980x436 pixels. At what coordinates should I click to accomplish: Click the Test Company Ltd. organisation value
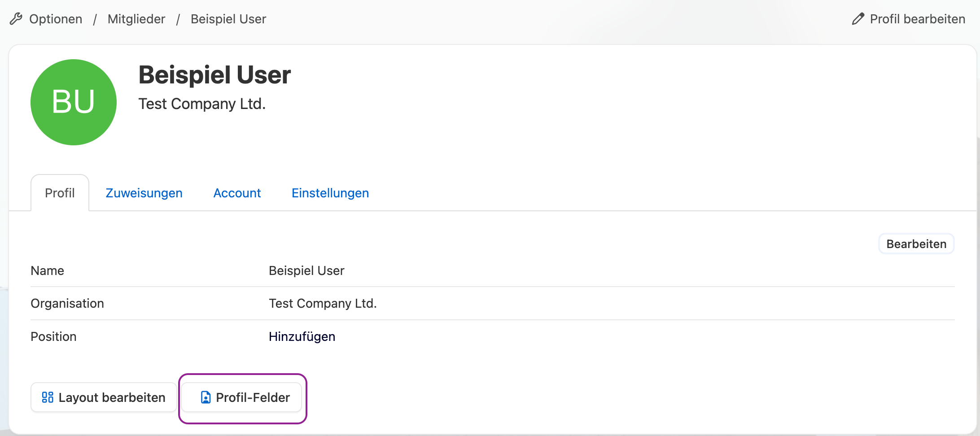pyautogui.click(x=323, y=304)
